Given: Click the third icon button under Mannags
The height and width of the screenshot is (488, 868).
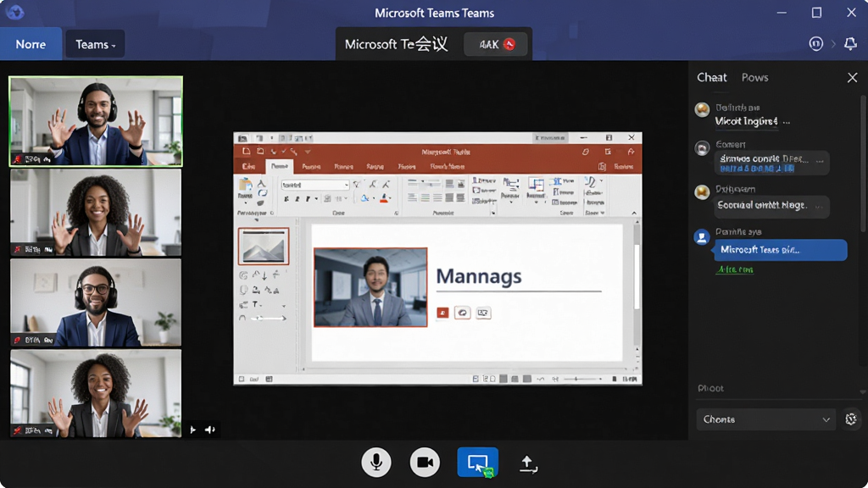Looking at the screenshot, I should pos(483,313).
